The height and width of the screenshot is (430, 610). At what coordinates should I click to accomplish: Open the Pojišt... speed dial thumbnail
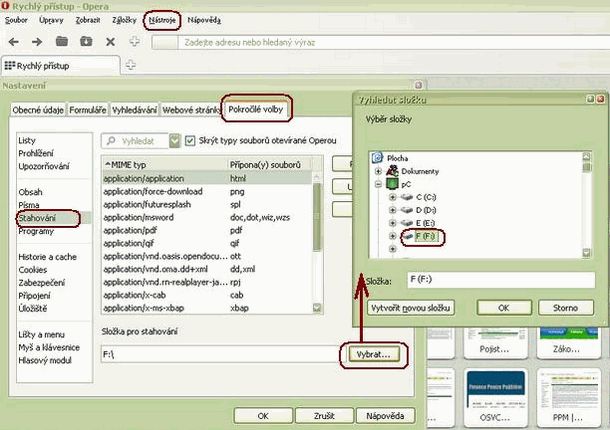coord(495,342)
